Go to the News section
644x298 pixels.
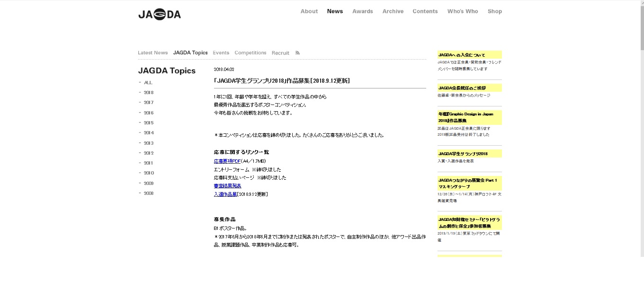coord(335,11)
